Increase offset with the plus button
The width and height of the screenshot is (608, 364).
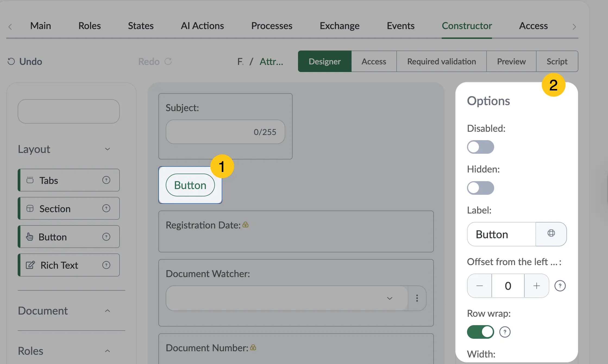(537, 286)
